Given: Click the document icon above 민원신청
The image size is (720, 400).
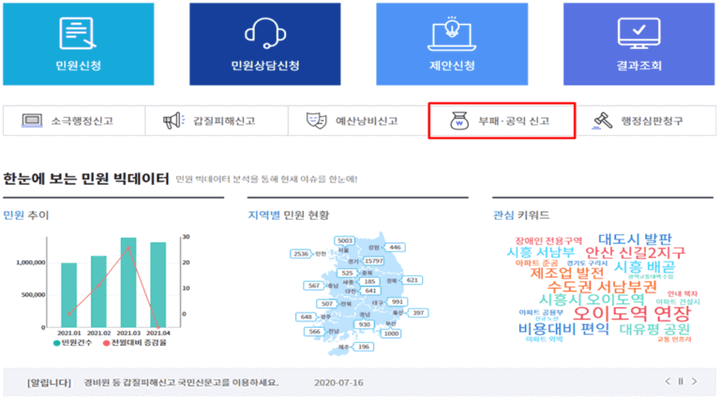Looking at the screenshot, I should [x=77, y=33].
